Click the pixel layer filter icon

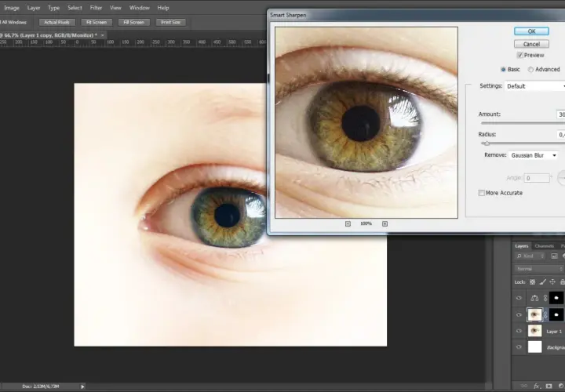tap(554, 256)
